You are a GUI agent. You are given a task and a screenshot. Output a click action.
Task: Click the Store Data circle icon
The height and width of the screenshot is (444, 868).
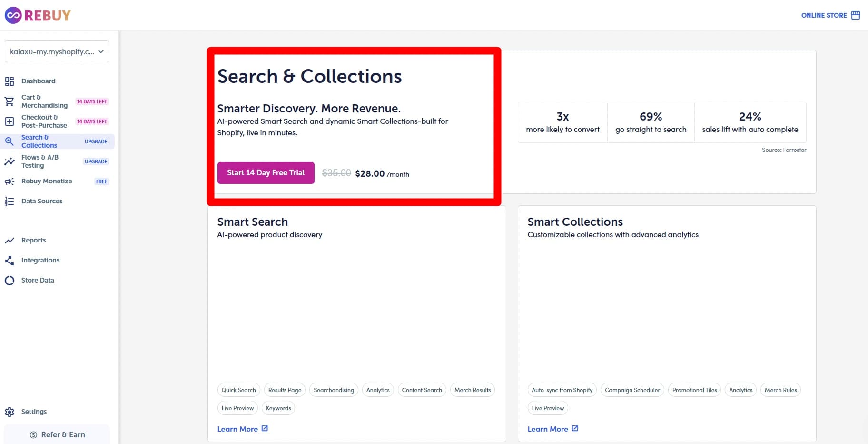[10, 281]
